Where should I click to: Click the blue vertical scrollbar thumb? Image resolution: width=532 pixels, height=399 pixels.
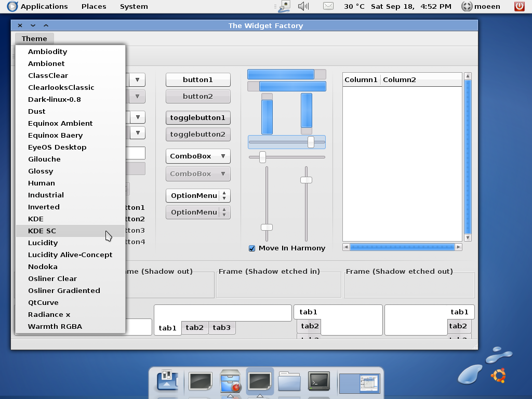[x=468, y=157]
